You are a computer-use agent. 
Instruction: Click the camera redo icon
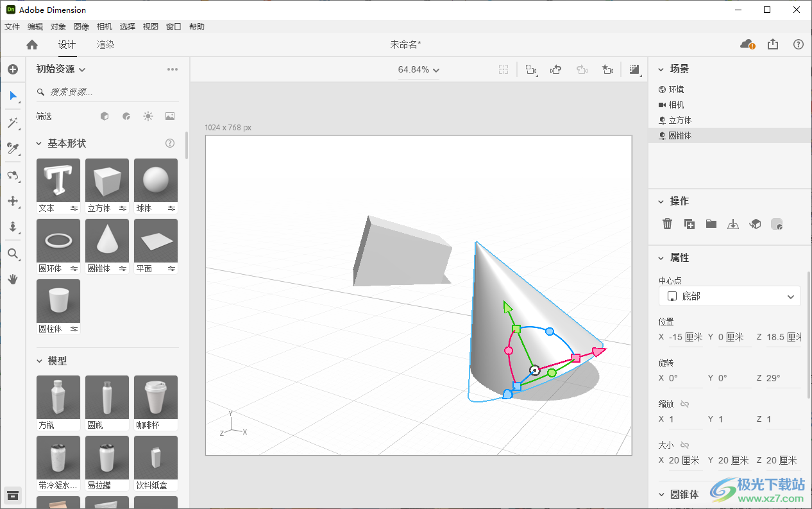coord(582,69)
